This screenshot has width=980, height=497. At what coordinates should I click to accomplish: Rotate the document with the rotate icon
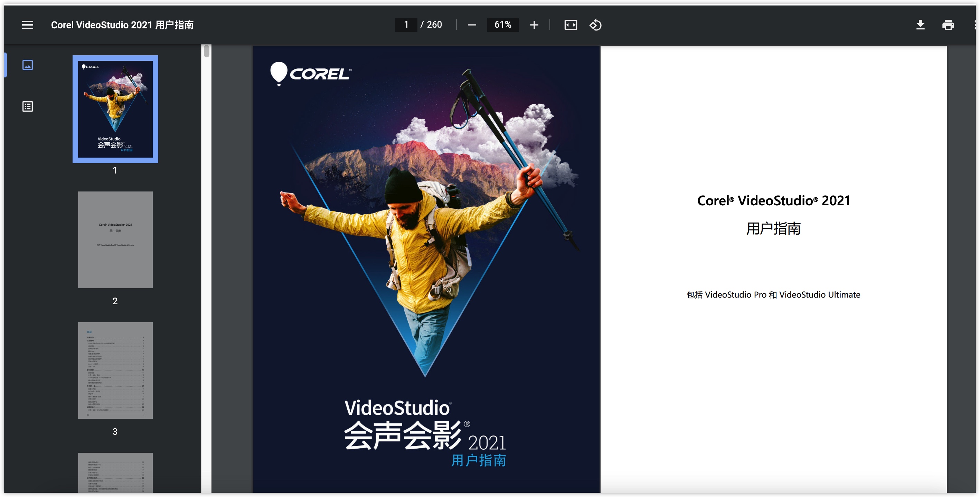click(x=595, y=25)
